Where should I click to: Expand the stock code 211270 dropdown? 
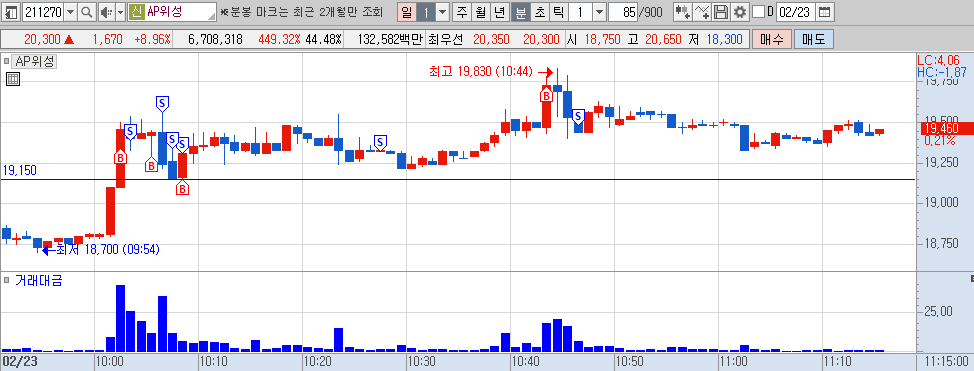coord(70,12)
